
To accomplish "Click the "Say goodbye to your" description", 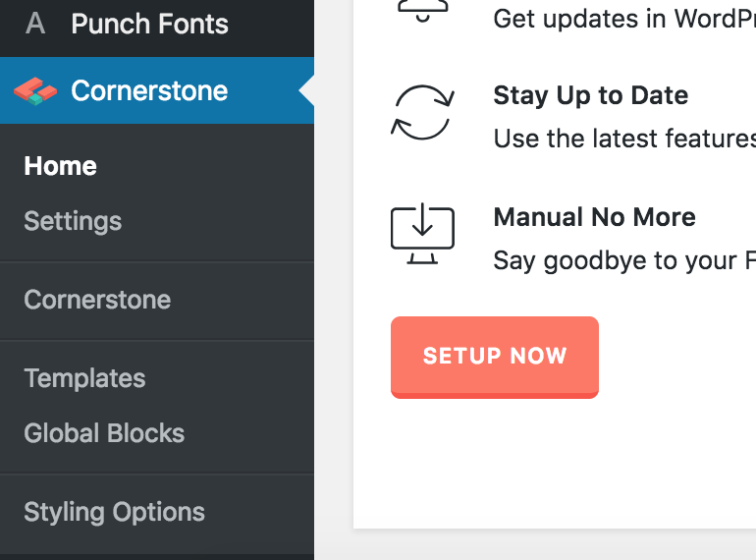I will 623,260.
